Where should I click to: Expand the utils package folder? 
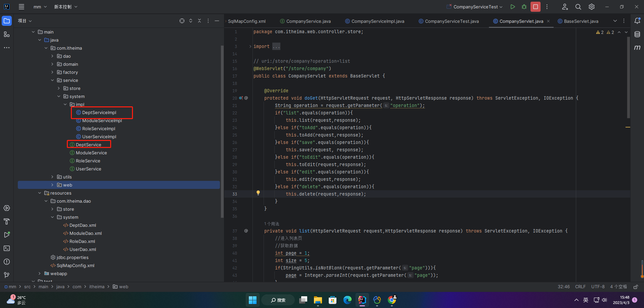[x=52, y=177]
